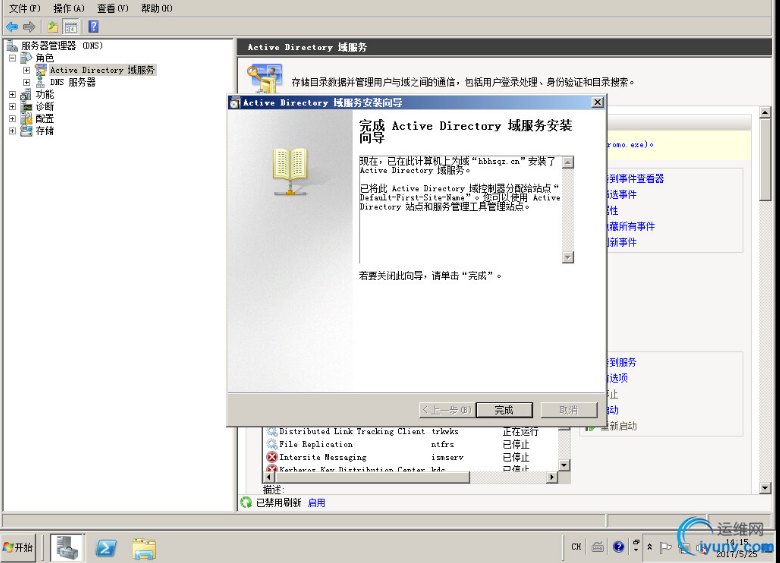Viewport: 780px width, 563px height.
Task: Select the 配置 tree node
Action: point(44,119)
